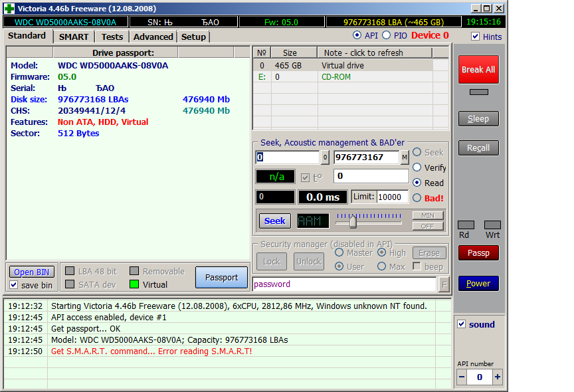
Task: Click the Rd read indicator
Action: (466, 225)
